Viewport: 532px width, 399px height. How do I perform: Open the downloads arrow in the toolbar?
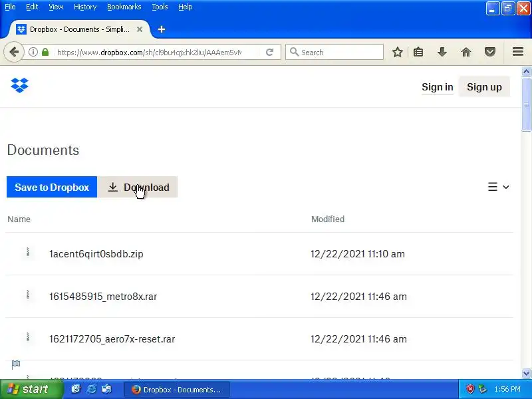(442, 53)
